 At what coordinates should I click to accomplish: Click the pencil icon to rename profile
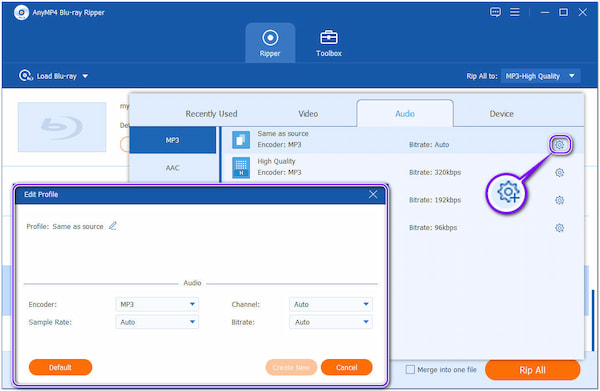click(112, 226)
